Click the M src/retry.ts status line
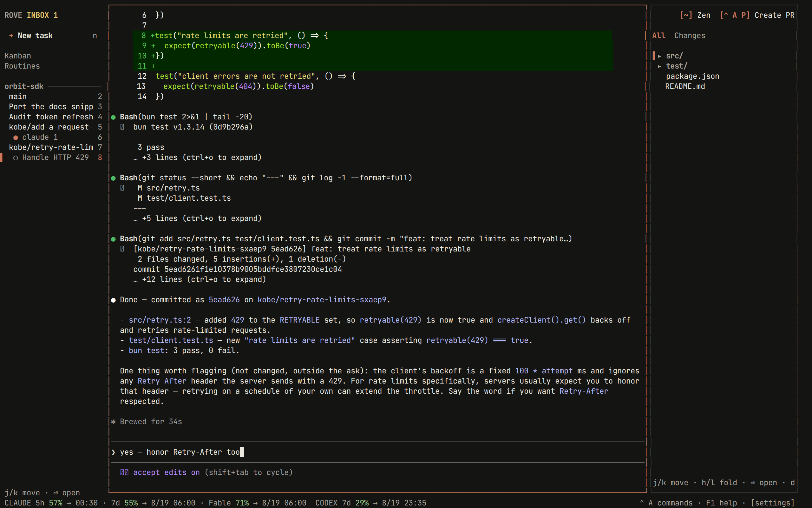Viewport: 812px width, 508px height. pyautogui.click(x=169, y=188)
